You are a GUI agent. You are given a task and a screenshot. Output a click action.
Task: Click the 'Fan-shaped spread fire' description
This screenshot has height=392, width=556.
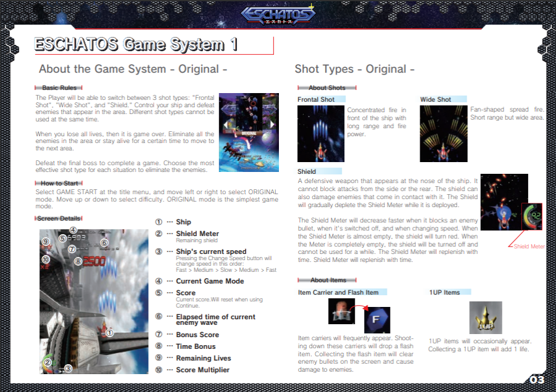pyautogui.click(x=507, y=113)
